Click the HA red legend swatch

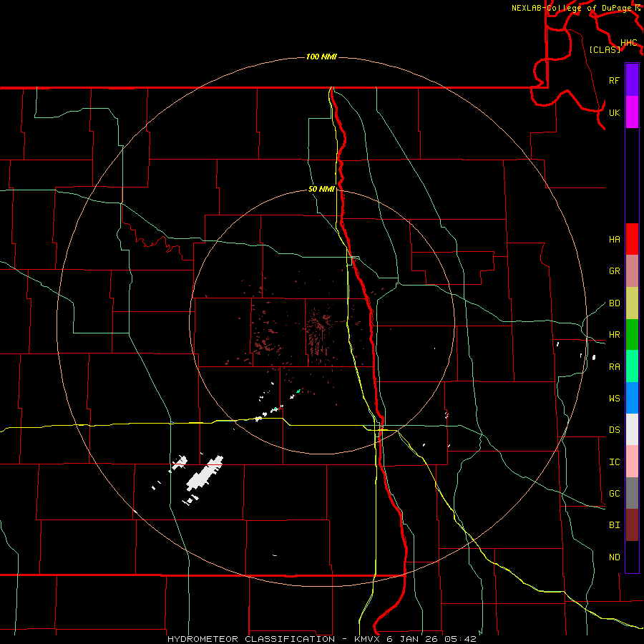632,239
